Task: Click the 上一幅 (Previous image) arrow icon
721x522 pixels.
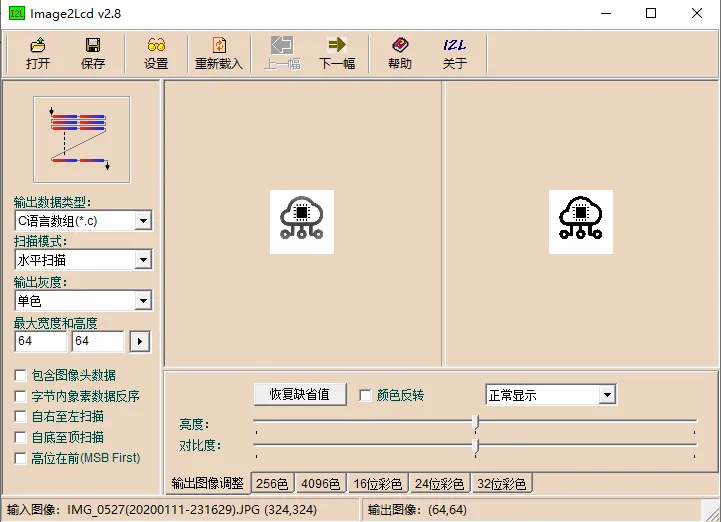Action: coord(282,45)
